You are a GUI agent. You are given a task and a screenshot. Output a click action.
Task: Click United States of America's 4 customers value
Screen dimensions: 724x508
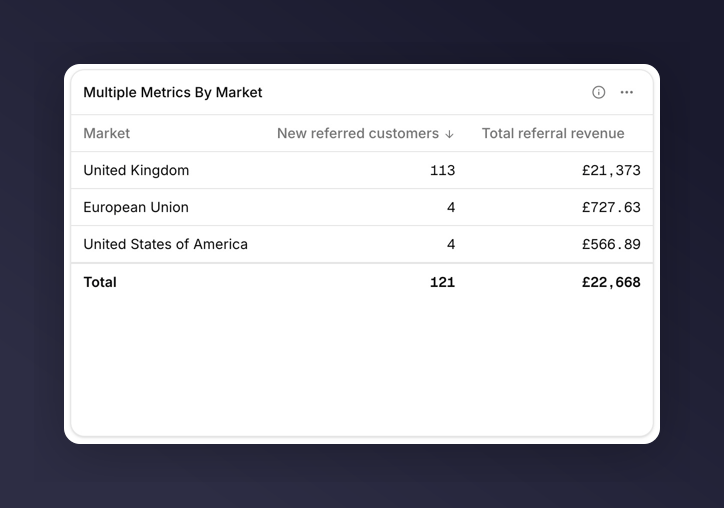pyautogui.click(x=451, y=244)
